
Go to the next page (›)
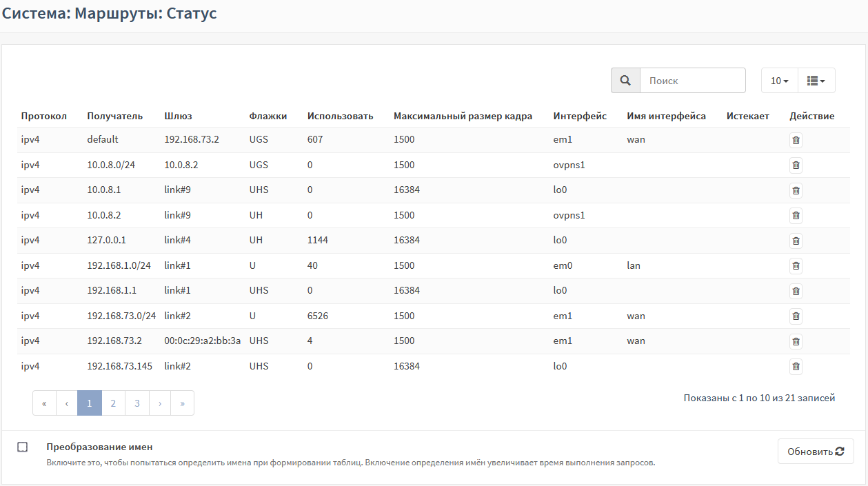(x=160, y=403)
